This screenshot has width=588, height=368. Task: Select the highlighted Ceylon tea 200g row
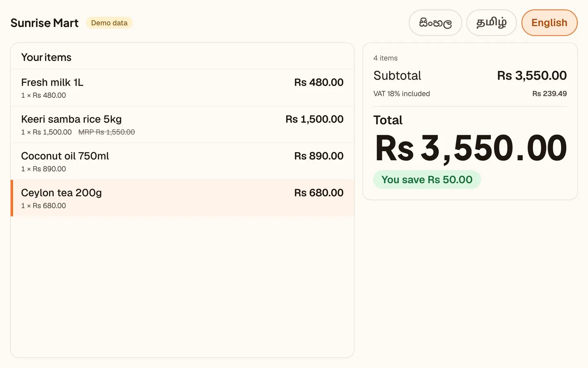[x=182, y=198]
